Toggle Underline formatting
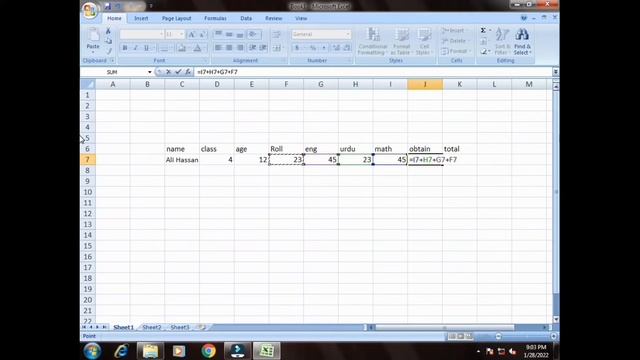This screenshot has height=360, width=640. click(146, 48)
